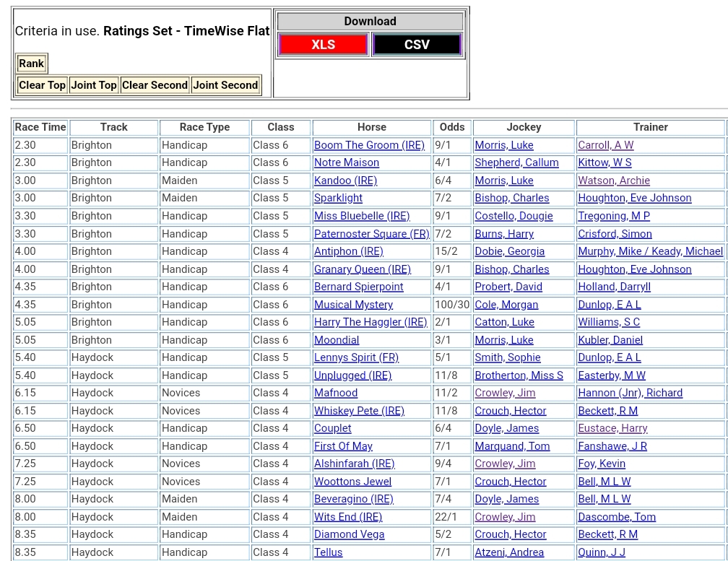Filter by Joint Second

[x=225, y=85]
